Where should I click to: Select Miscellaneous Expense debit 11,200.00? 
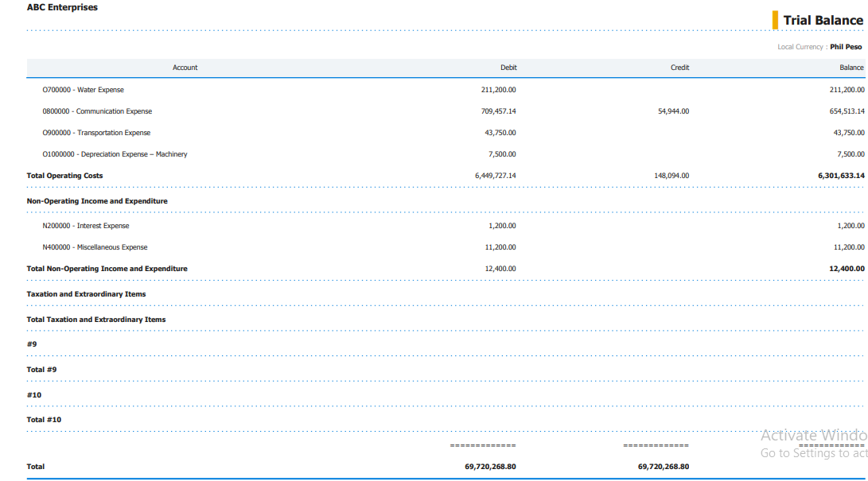click(500, 247)
